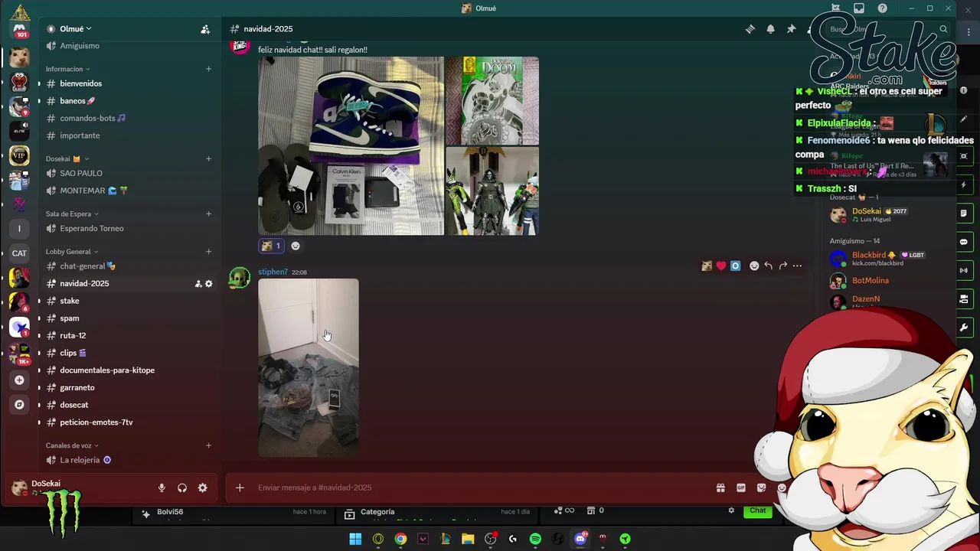
Task: Open more options on stiphen7 message
Action: 797,266
